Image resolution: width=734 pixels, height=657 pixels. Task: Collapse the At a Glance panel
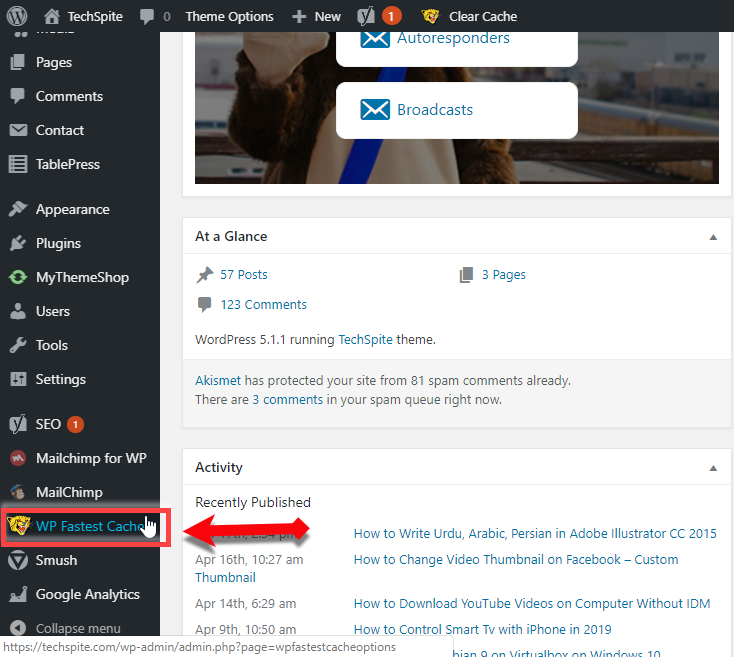pyautogui.click(x=713, y=237)
